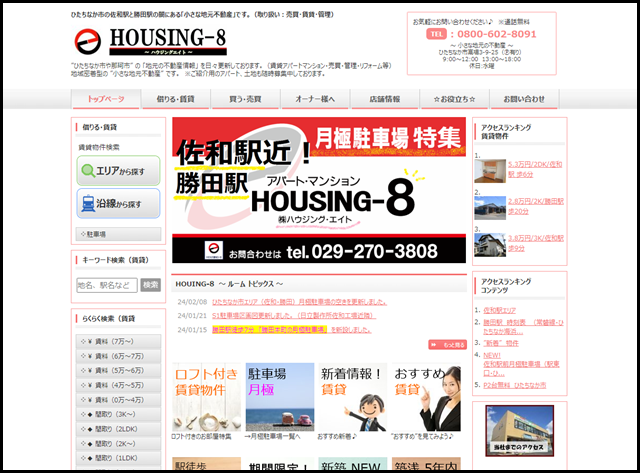Open the 店舗情報 navigation tab
Viewport: 640px width, 473px height.
385,99
